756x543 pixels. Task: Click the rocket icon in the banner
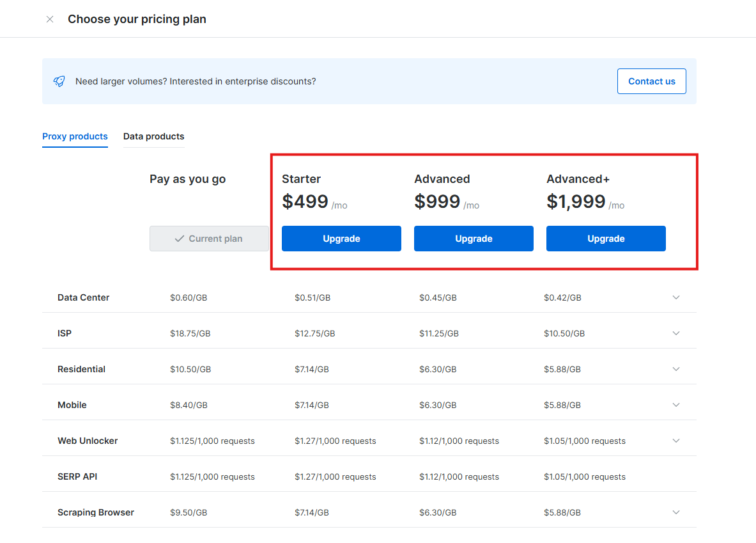pos(59,81)
